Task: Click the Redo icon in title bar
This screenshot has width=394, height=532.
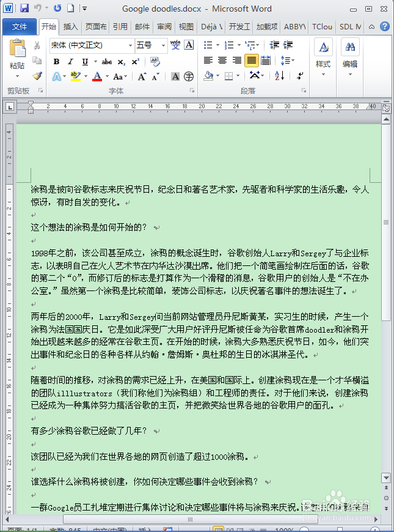Action: click(57, 8)
